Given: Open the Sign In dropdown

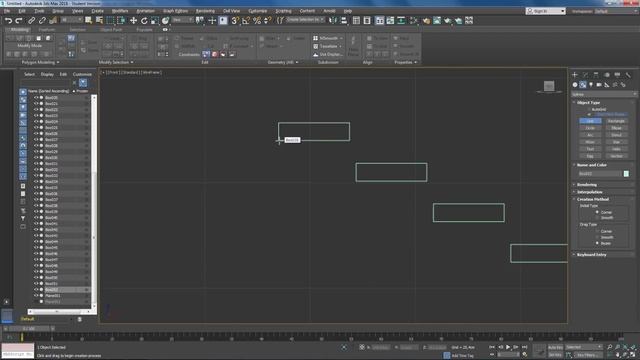Looking at the screenshot, I should pyautogui.click(x=546, y=11).
